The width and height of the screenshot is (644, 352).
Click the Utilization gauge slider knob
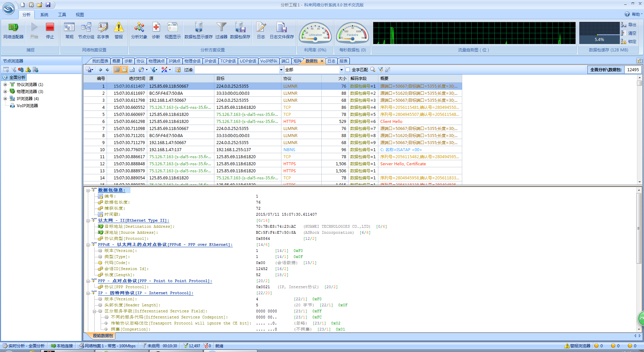click(x=315, y=39)
